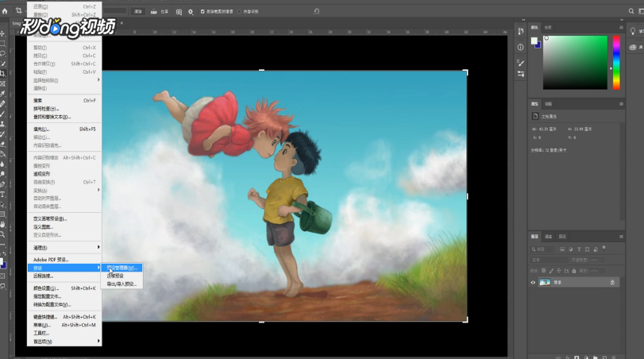Pick a color in the green color field

pos(575,63)
